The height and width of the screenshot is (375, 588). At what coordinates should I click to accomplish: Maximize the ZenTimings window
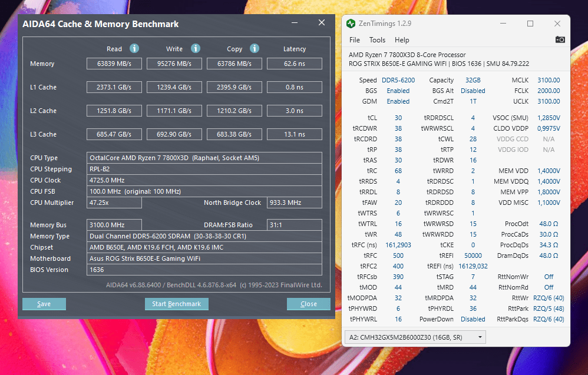tap(530, 24)
